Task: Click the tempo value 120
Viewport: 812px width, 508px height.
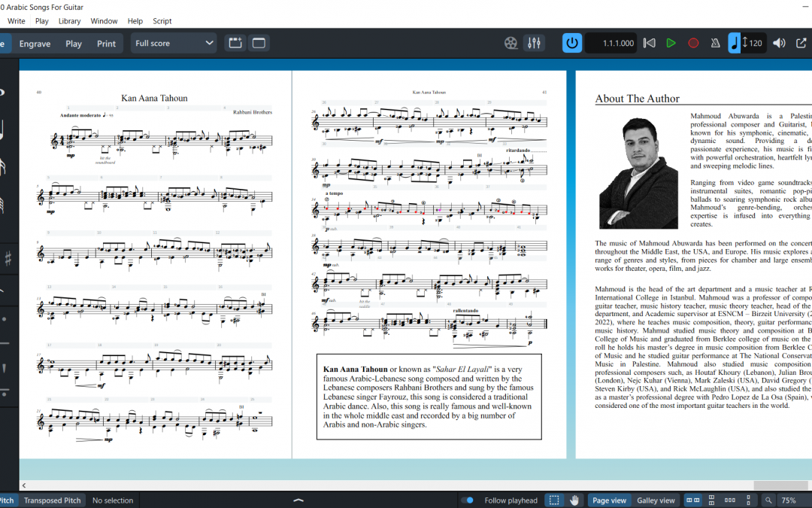Action: pos(756,43)
